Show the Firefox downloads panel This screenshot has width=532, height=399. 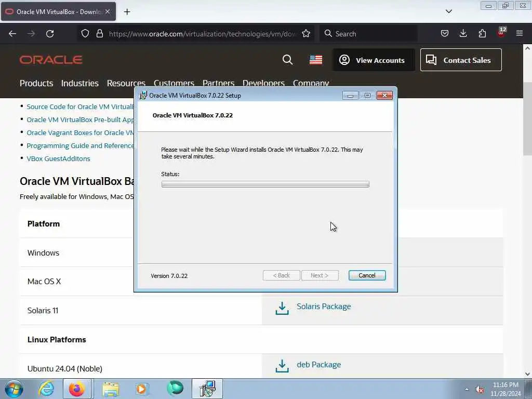(x=463, y=34)
